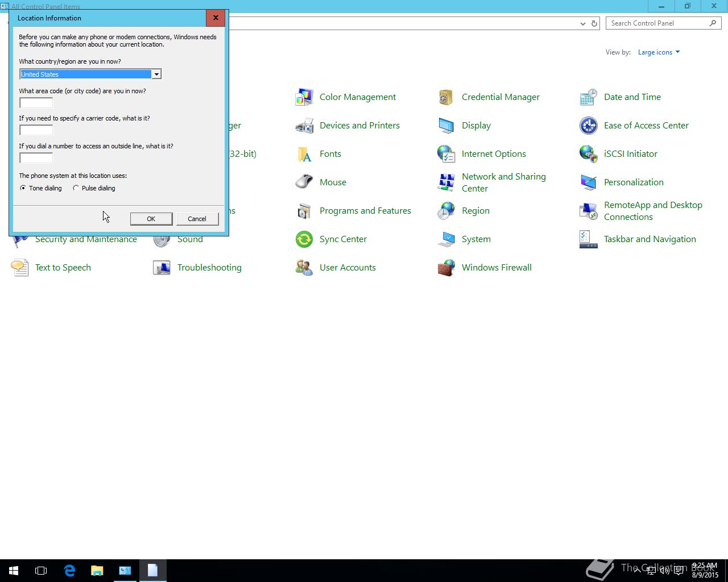Expand the address bar history dropdown arrow
728x582 pixels.
(582, 23)
